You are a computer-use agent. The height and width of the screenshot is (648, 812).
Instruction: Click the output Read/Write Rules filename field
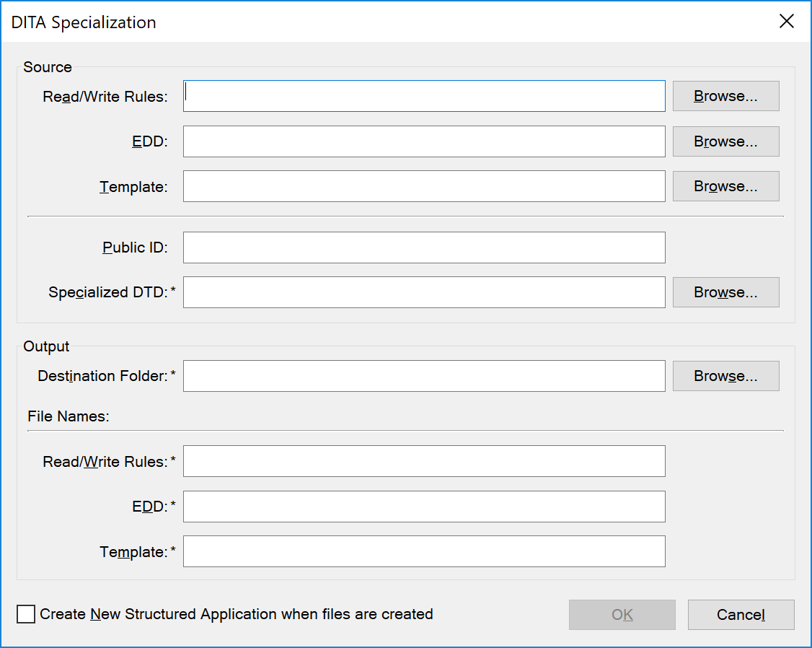pos(424,461)
